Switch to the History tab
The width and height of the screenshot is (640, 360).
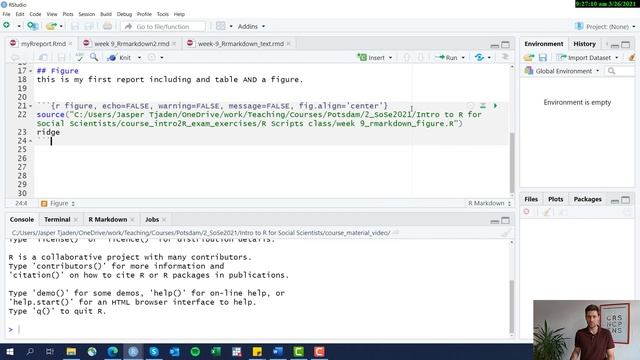pos(584,44)
